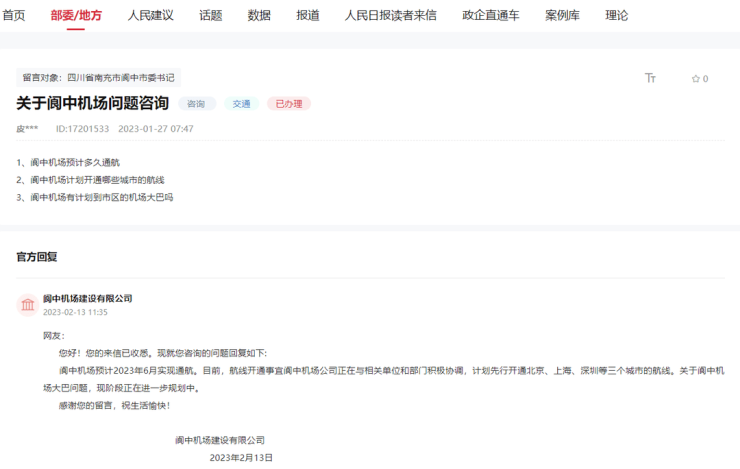Navigate to the 报道 tab

308,15
